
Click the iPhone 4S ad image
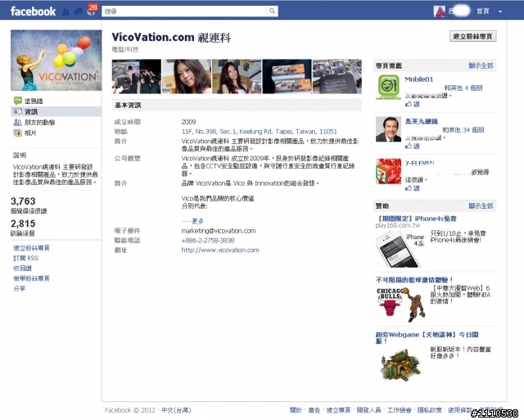point(400,249)
